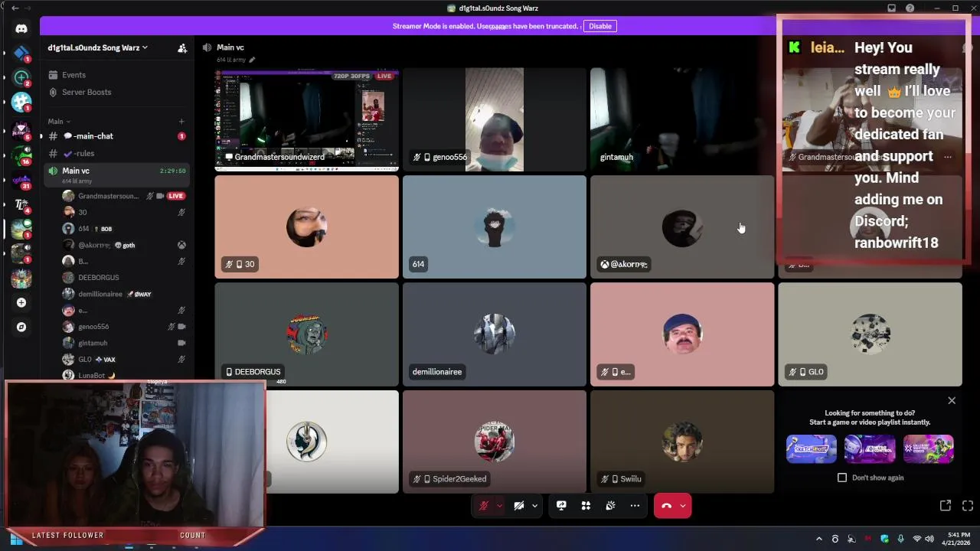Go forward with title bar arrow

point(29,8)
